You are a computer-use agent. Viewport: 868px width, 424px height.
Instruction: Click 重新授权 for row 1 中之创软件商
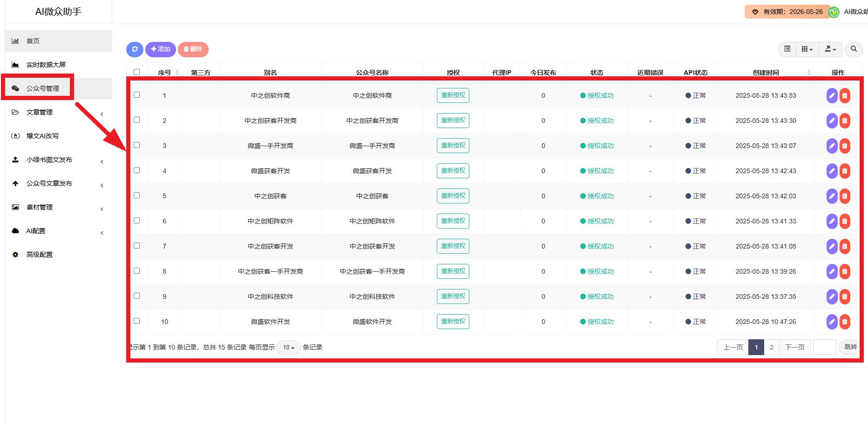tap(453, 95)
